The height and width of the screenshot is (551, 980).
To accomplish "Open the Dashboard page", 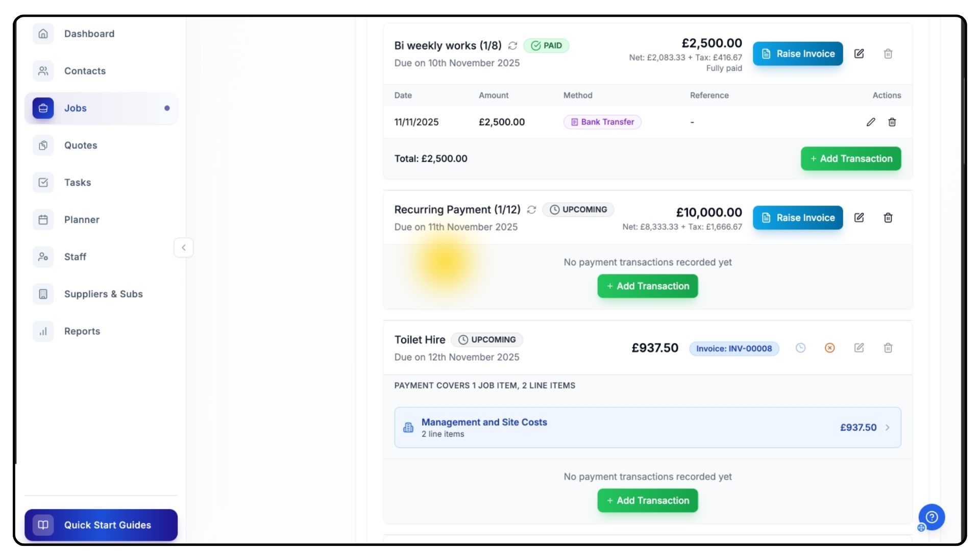I will coord(89,34).
